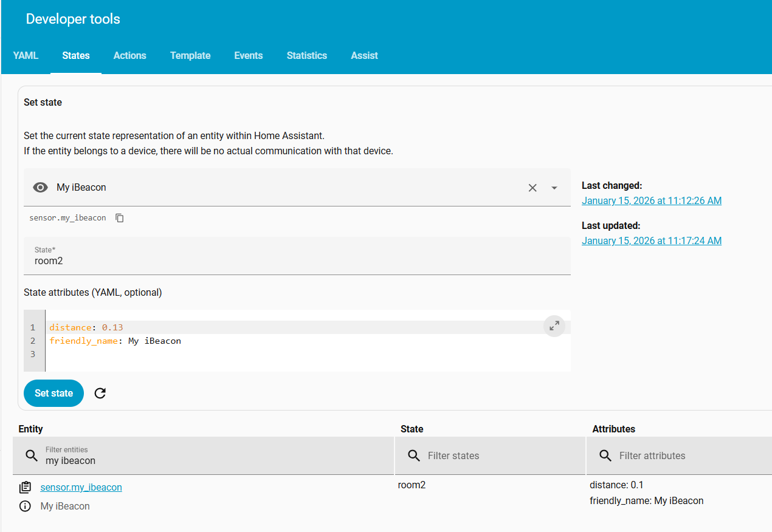
Task: Open the entity picker dropdown arrow
Action: coord(554,188)
